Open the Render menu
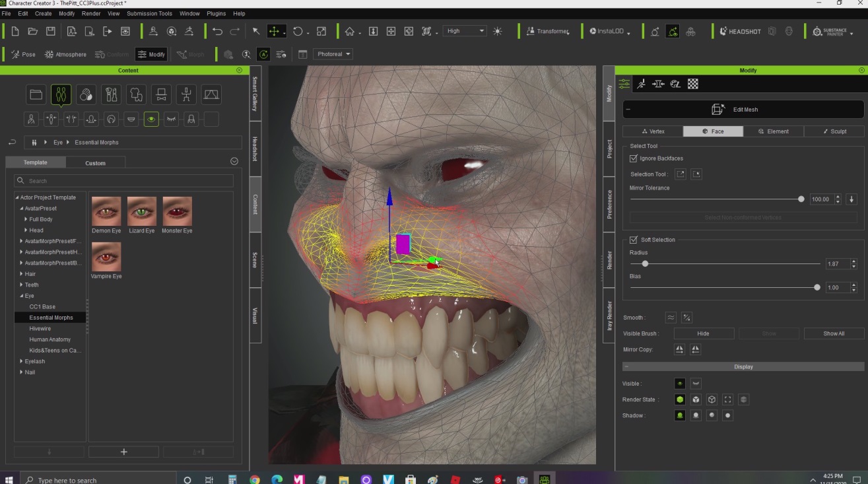This screenshot has height=484, width=868. click(x=91, y=13)
